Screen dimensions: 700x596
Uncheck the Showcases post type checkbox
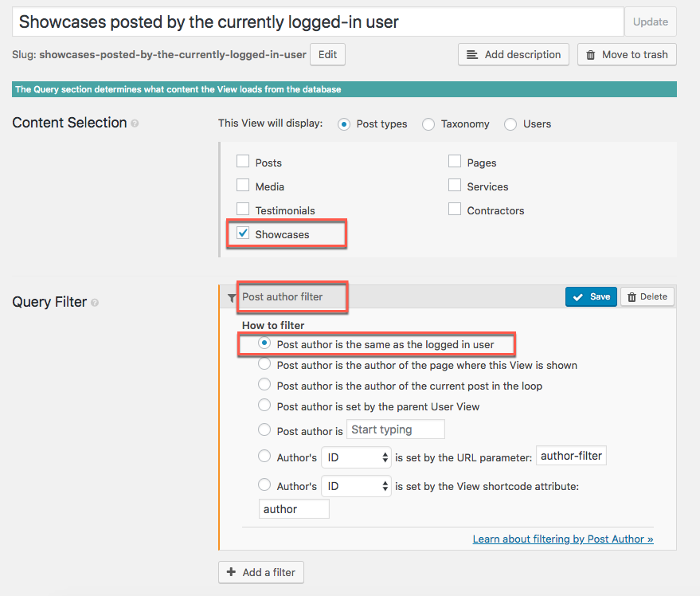[243, 233]
